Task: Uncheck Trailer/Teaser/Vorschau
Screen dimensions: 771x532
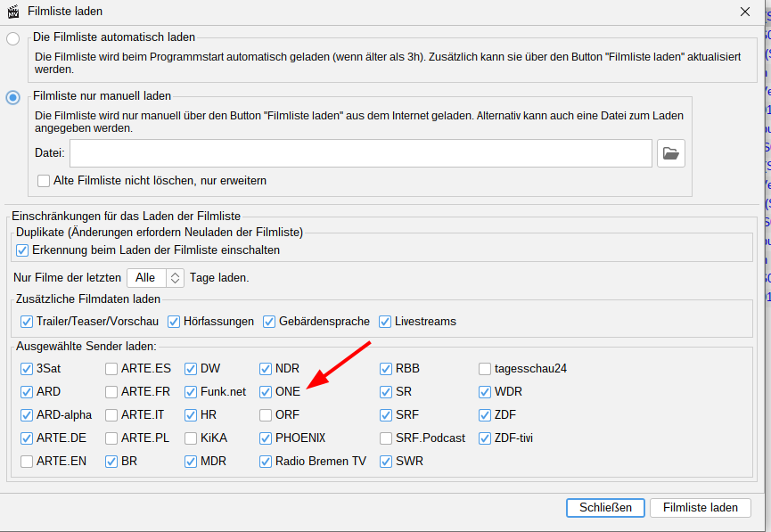Action: [27, 322]
